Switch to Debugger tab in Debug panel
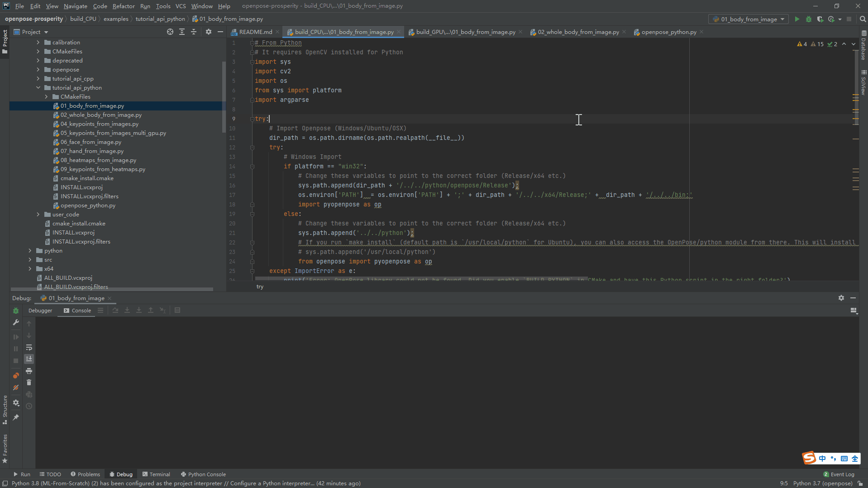The height and width of the screenshot is (488, 868). pos(40,310)
